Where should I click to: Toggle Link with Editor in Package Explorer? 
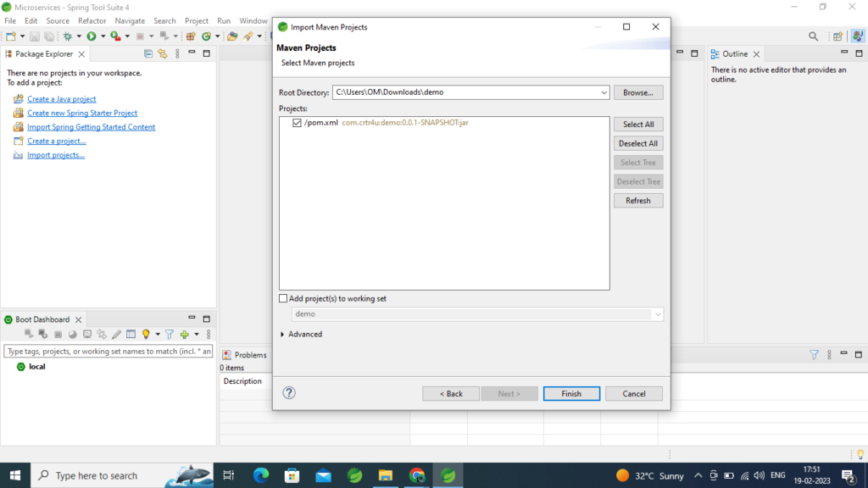pos(163,53)
